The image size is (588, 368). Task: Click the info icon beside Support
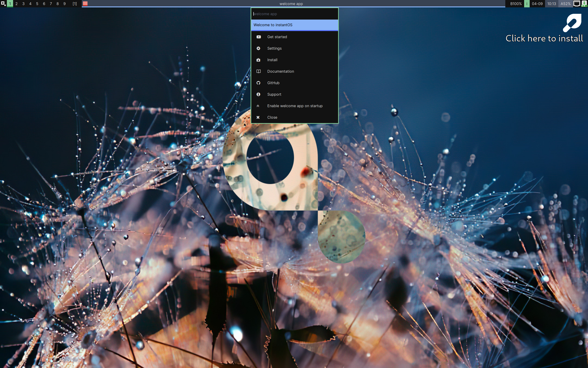(258, 94)
